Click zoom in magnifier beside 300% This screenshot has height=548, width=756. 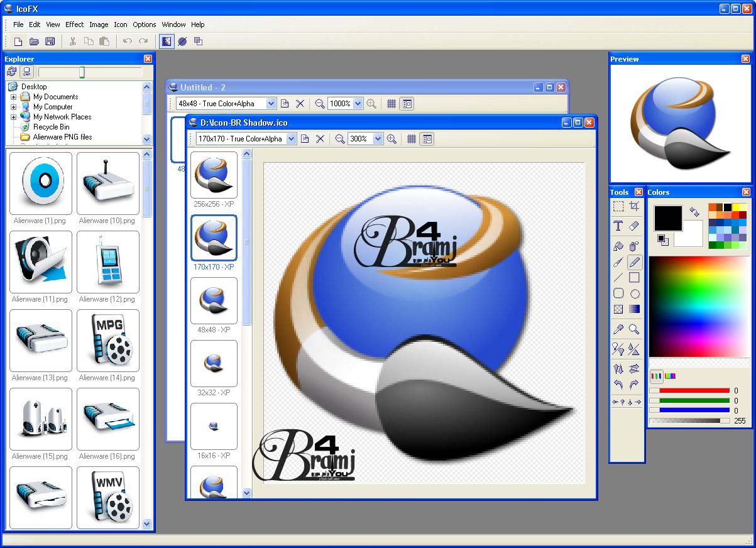(392, 139)
